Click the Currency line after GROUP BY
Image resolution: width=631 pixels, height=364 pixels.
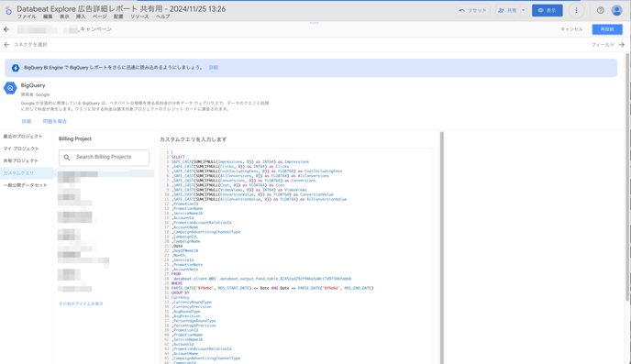click(x=181, y=297)
